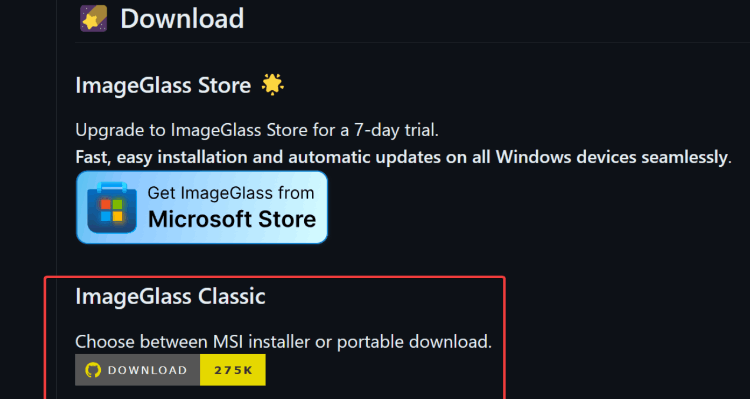The height and width of the screenshot is (399, 750).
Task: Click the bold 'Fast, easy installation' text
Action: point(169,157)
